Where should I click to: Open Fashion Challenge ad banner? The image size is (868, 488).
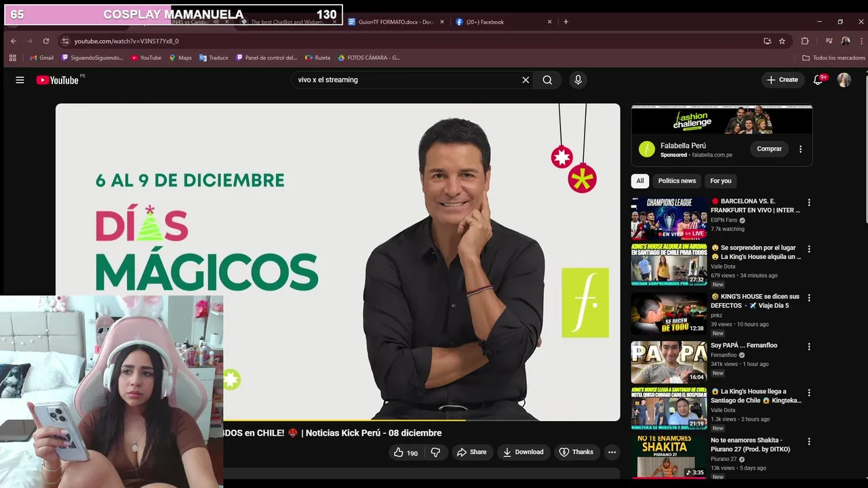point(722,120)
